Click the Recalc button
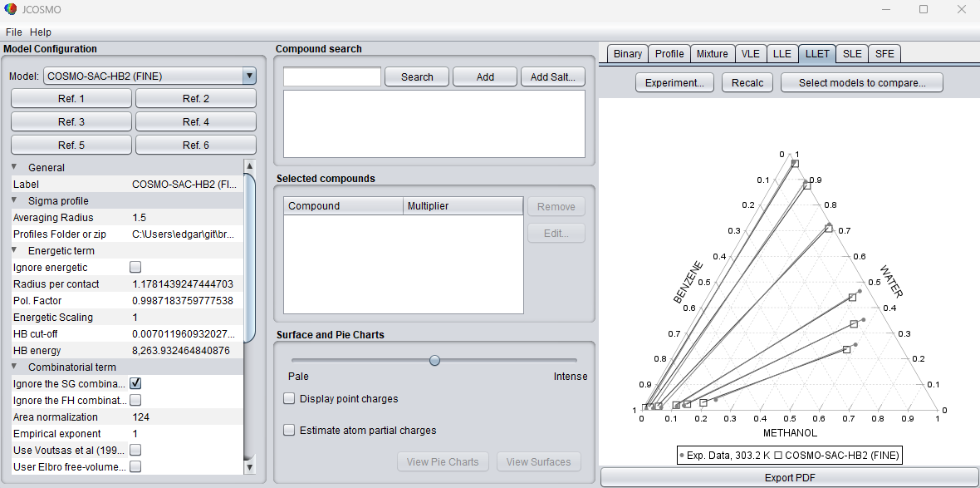The image size is (980, 488). click(x=747, y=82)
